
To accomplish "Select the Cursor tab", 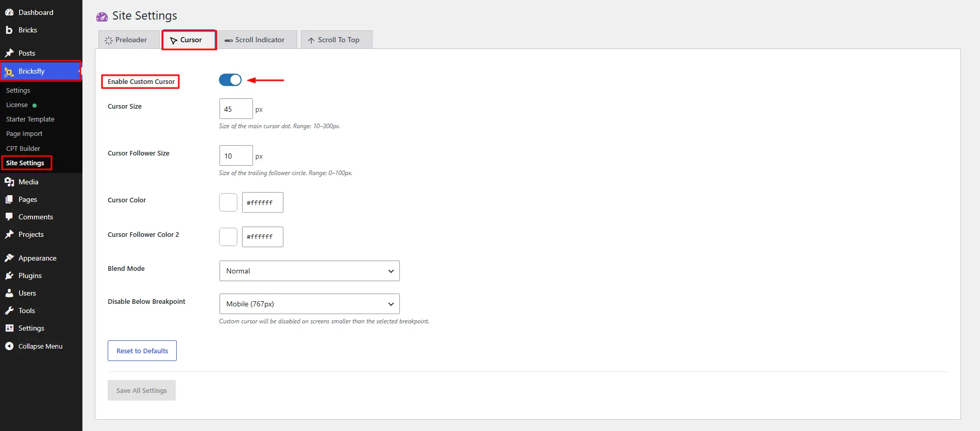I will pyautogui.click(x=189, y=40).
